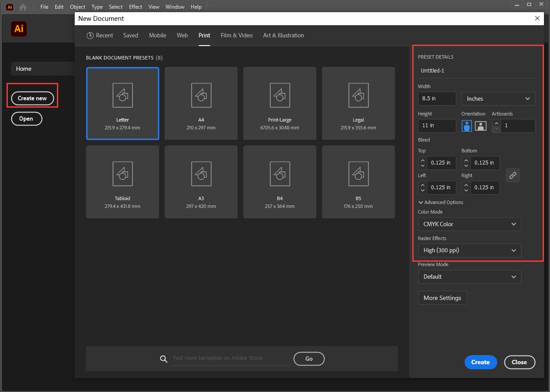Switch to the Saved tab
Image resolution: width=550 pixels, height=392 pixels.
130,36
